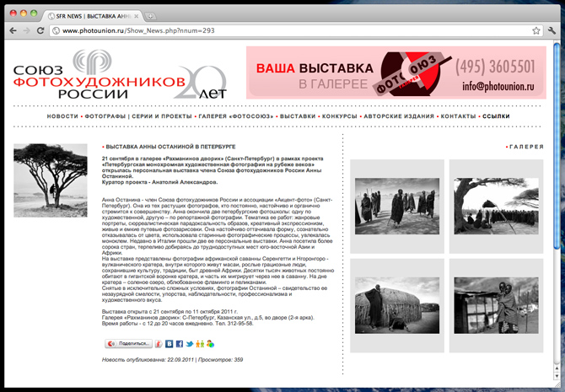Share to Odnoklassniki via the two-people icon
Screen dimensions: 565x392
tap(200, 344)
